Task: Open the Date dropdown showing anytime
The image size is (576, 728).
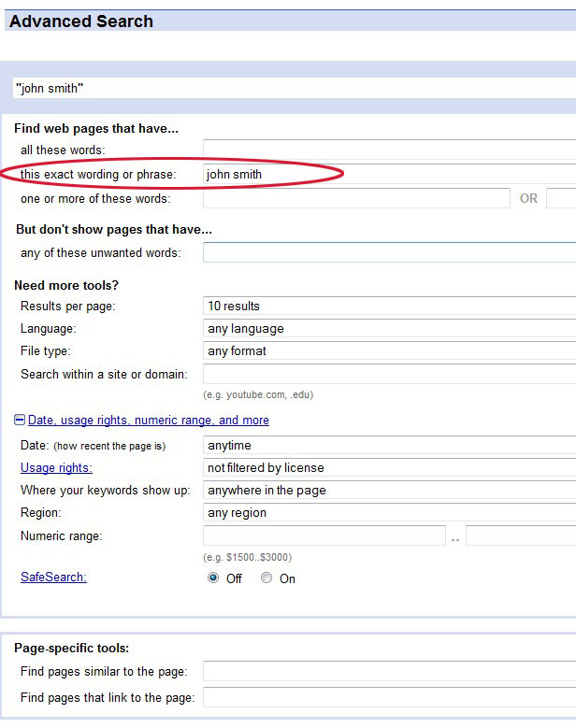Action: tap(389, 445)
